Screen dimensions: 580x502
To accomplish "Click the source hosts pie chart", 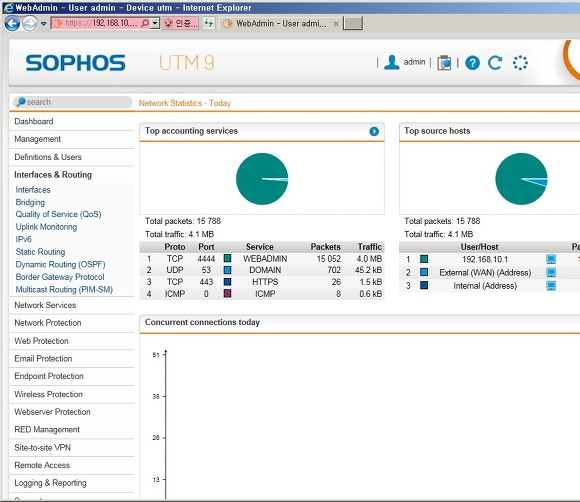I will pos(521,179).
